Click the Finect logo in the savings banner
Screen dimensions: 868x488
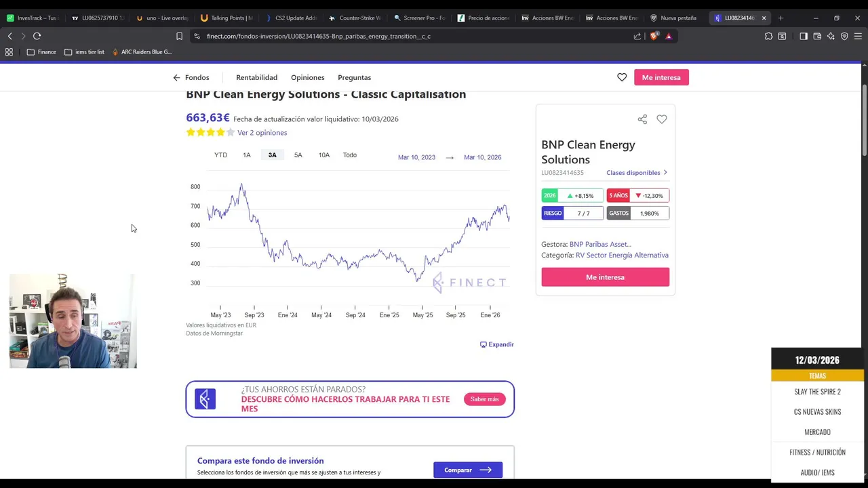(x=205, y=399)
